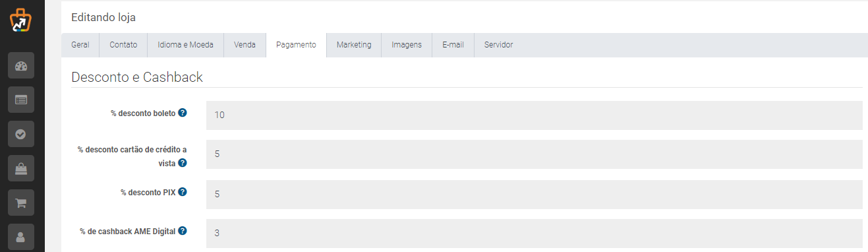Click help icon for cartão de crédito a vista
Viewport: 868px width, 252px height.
click(183, 162)
